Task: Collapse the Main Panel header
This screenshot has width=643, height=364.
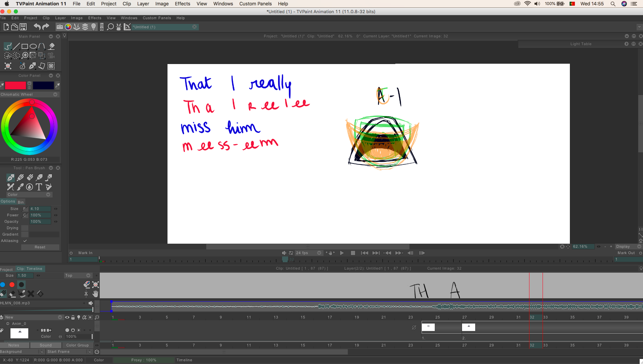Action: 51,36
